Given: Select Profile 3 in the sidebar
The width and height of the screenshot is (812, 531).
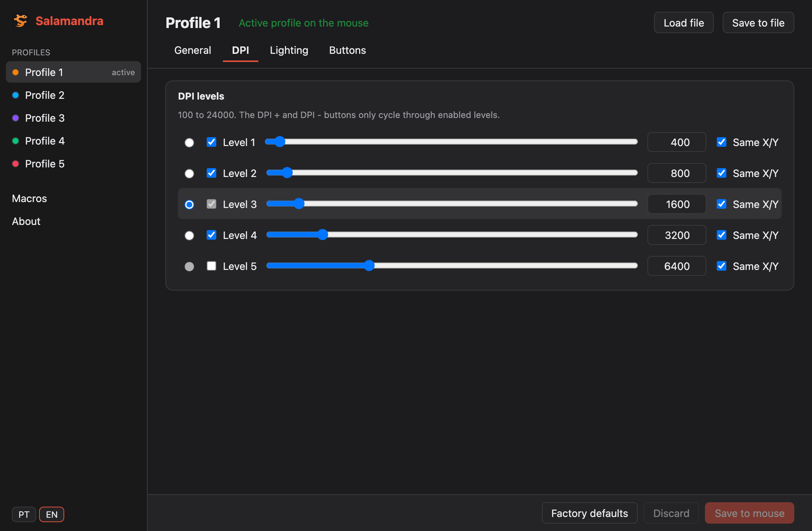Looking at the screenshot, I should pos(73,118).
